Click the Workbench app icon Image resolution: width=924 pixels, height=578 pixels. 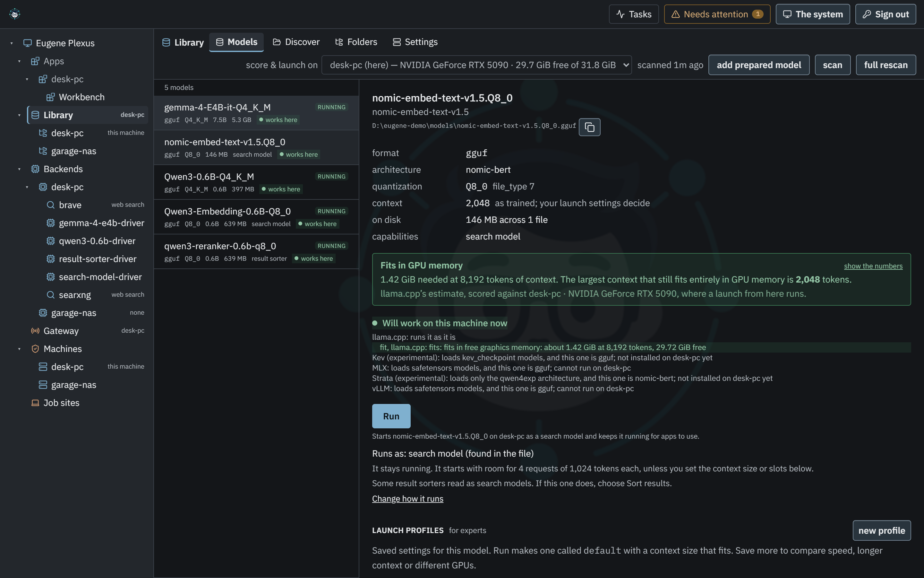[50, 97]
